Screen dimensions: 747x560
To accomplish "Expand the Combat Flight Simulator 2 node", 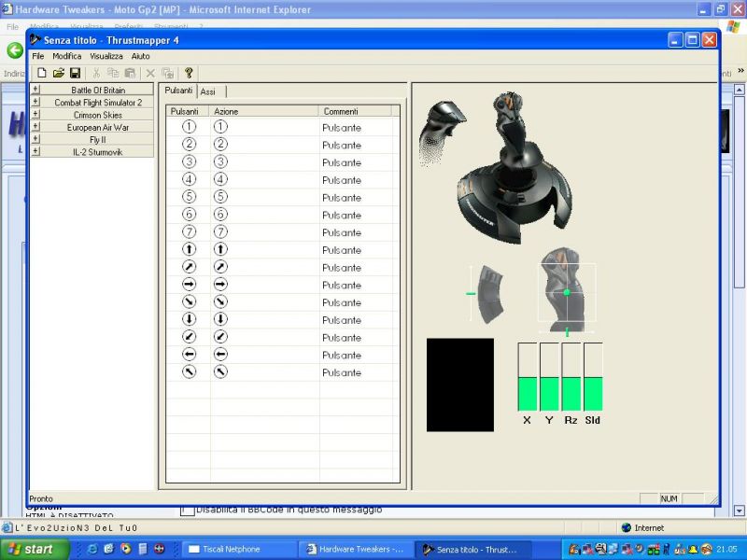I will pos(35,102).
